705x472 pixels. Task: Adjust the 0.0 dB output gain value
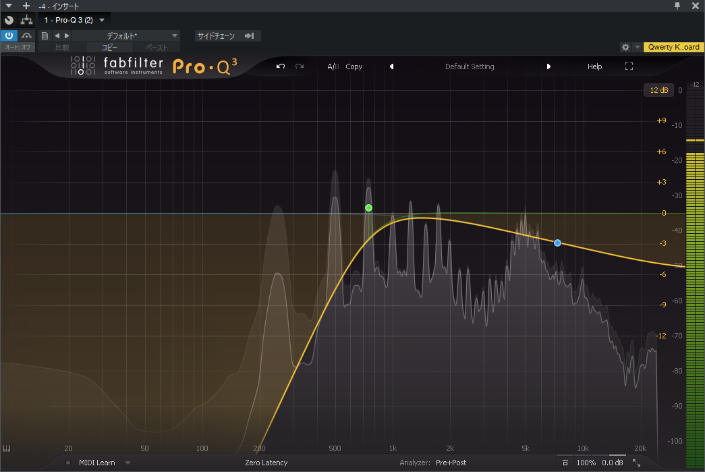(x=612, y=463)
